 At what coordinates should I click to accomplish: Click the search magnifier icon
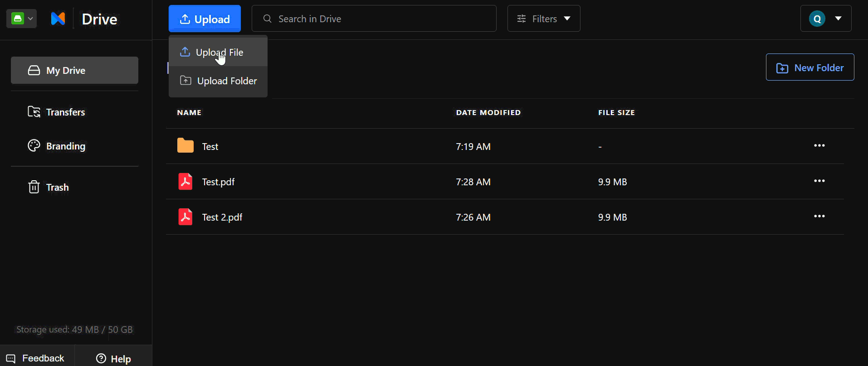[268, 19]
